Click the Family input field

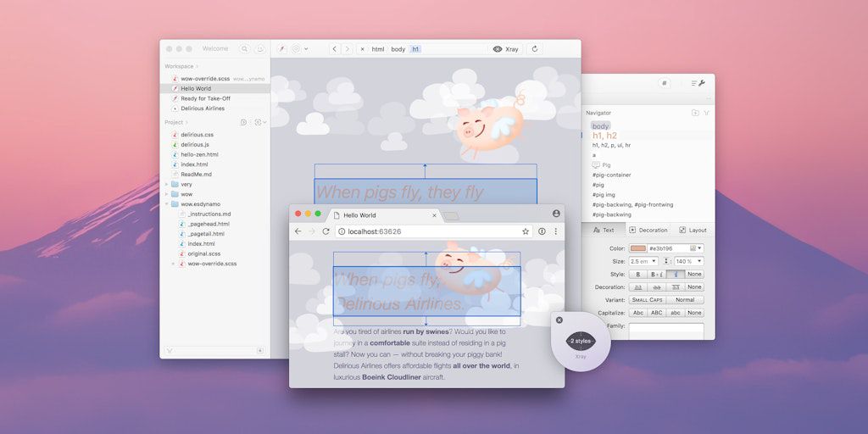click(666, 331)
